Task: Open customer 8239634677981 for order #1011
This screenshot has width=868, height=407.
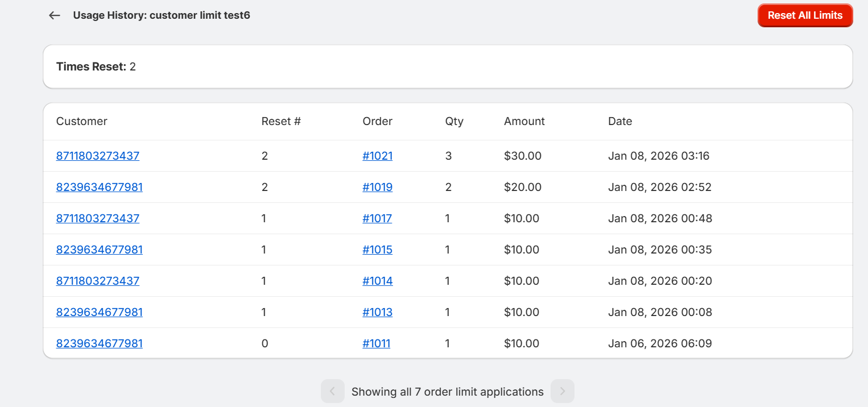Action: coord(100,343)
